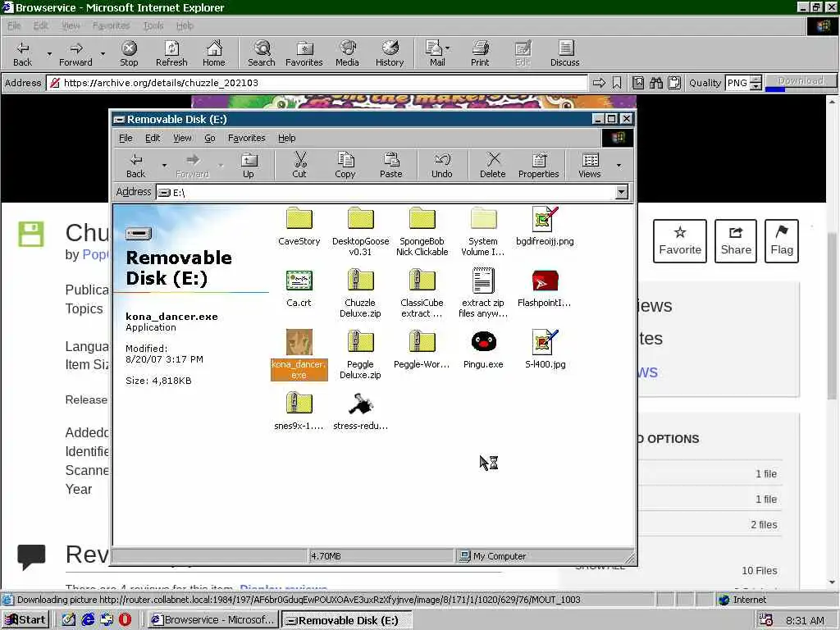The width and height of the screenshot is (840, 630).
Task: Click Back in Removable Disk window
Action: tap(135, 165)
